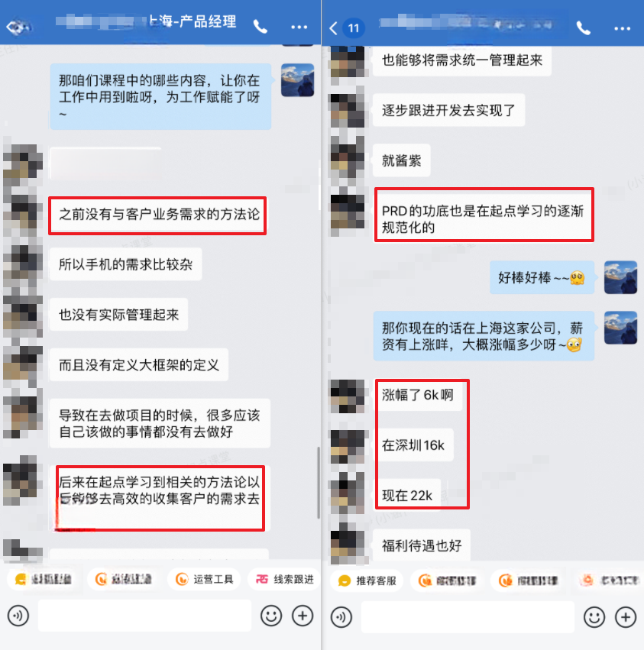Open more options menu in left chat header
This screenshot has width=644, height=650.
click(x=299, y=27)
